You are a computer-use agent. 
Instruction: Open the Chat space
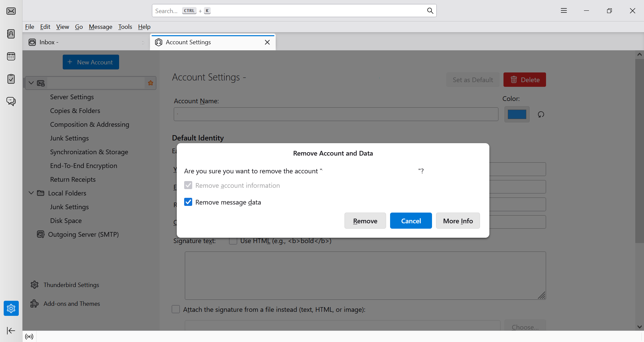11,101
